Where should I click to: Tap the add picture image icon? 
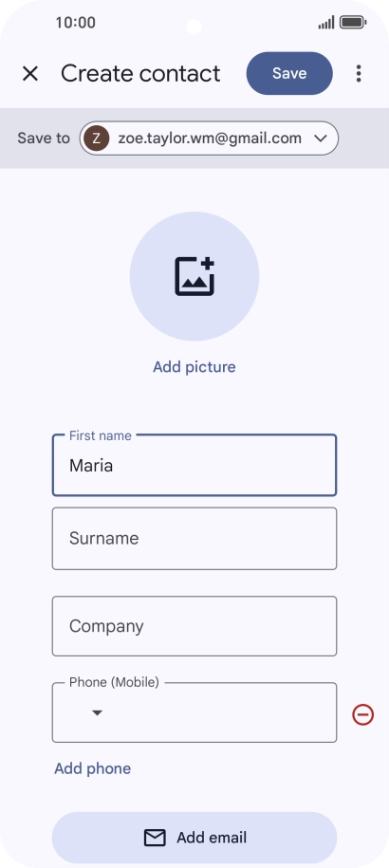194,276
